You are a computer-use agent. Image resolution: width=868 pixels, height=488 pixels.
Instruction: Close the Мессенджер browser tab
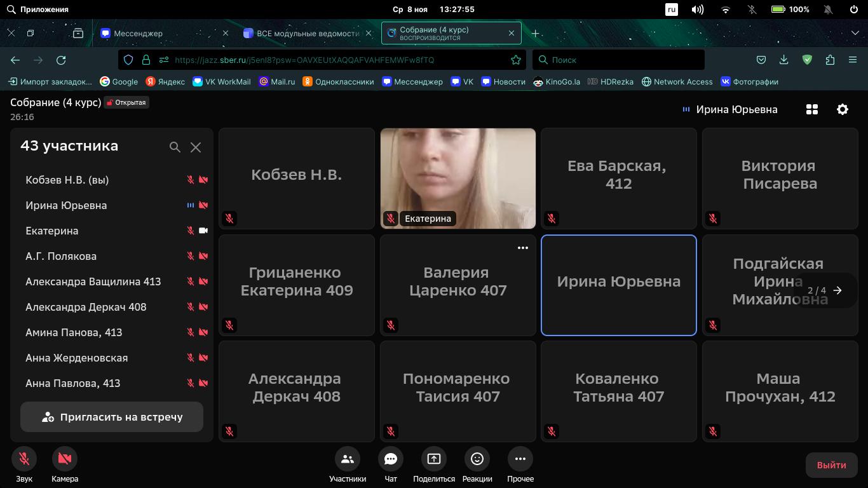point(226,33)
